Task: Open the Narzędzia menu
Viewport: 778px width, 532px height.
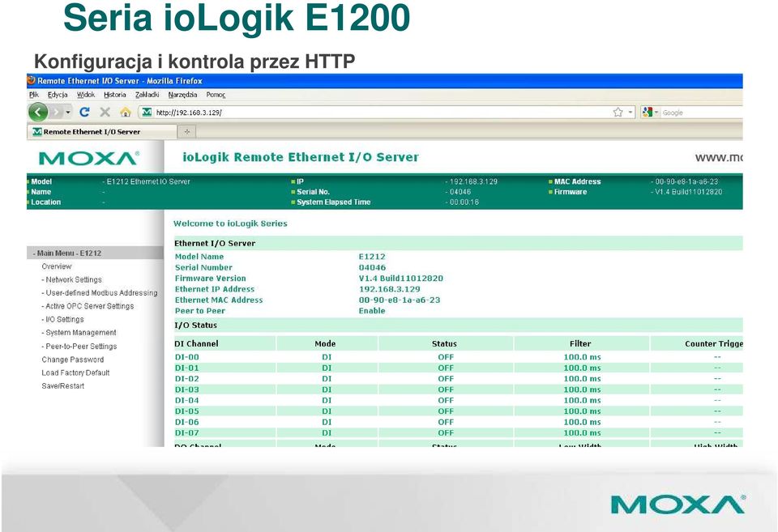Action: (182, 95)
